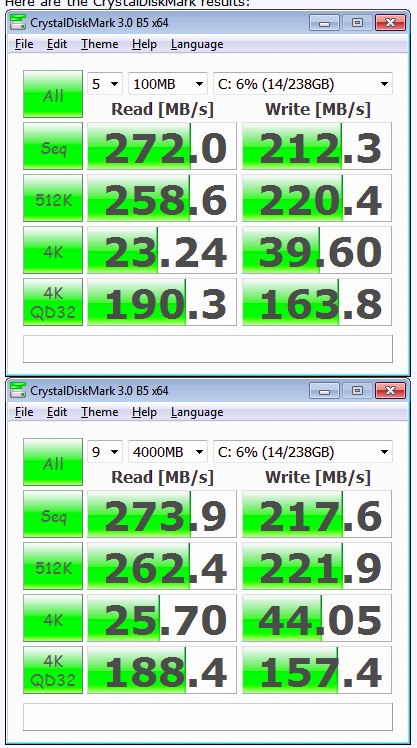
Task: Open the 4000MB test size dropdown
Action: pyautogui.click(x=167, y=452)
